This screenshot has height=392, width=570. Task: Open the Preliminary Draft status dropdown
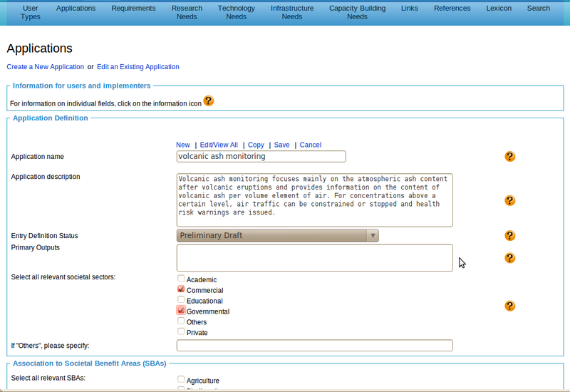[x=277, y=236]
